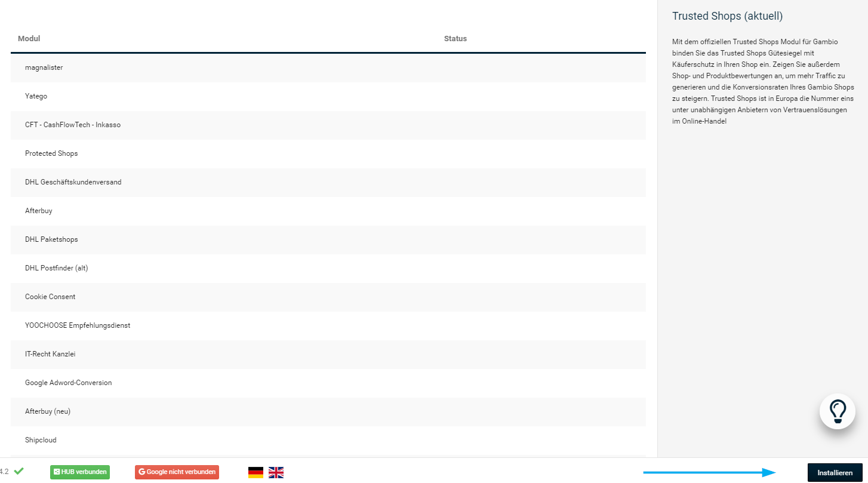Select the Cookie Consent module row
This screenshot has height=483, width=868.
point(328,297)
